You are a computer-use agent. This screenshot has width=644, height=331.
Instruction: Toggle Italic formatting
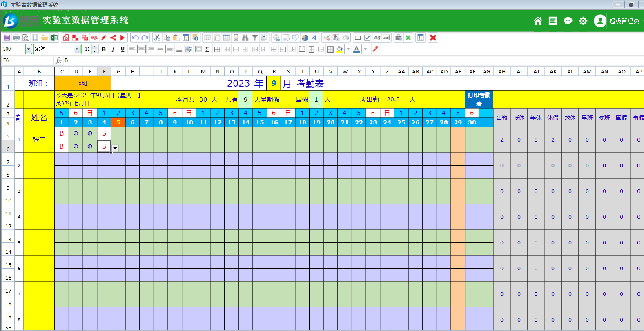[x=113, y=49]
